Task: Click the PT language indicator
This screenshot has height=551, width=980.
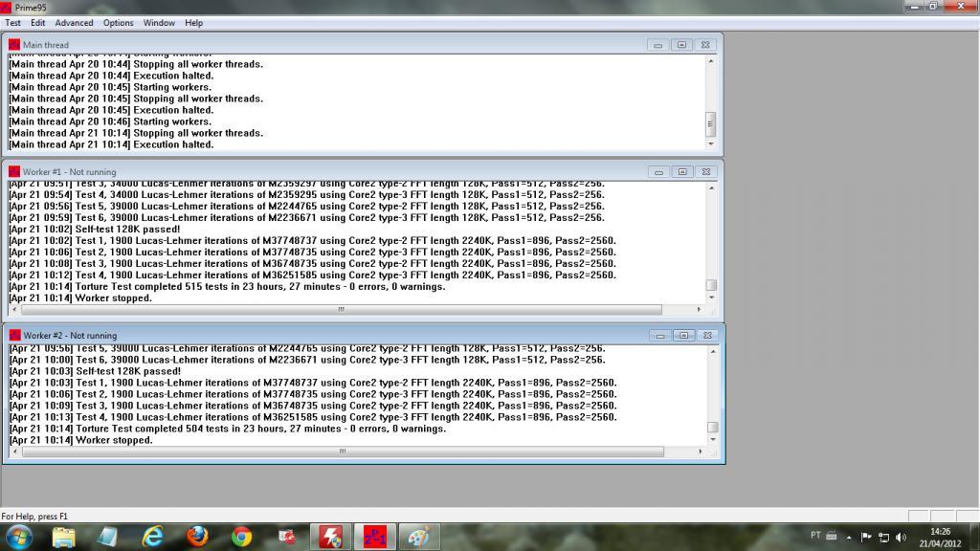Action: (815, 536)
